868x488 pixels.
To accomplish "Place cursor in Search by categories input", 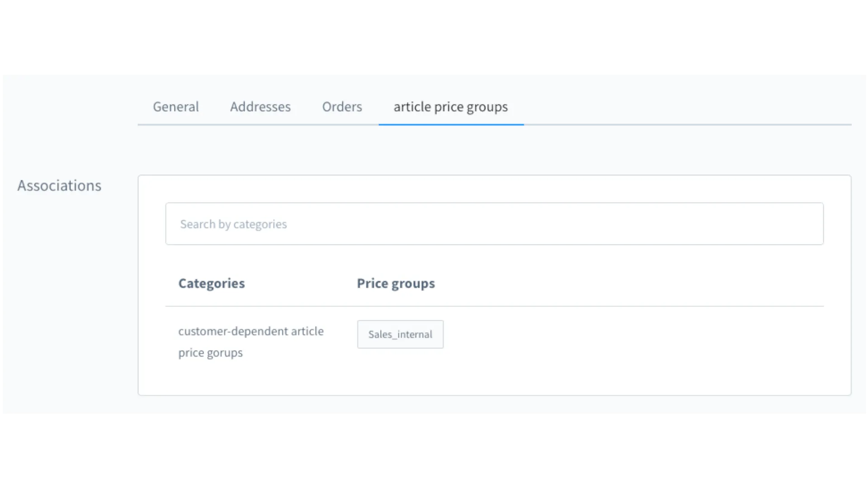I will pos(494,224).
